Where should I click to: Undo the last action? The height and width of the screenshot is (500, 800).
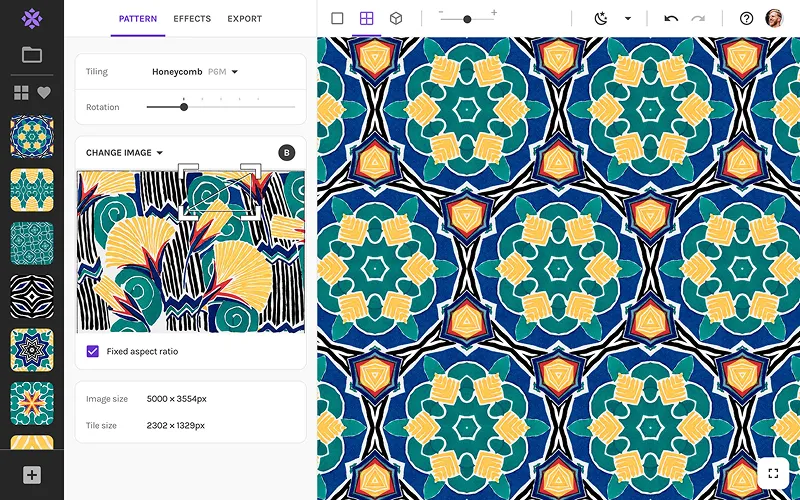click(671, 18)
